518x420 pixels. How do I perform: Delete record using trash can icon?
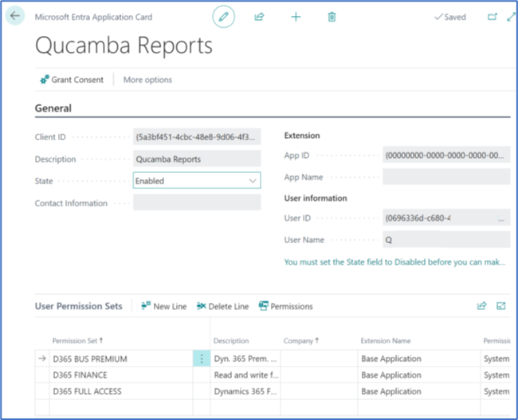click(332, 17)
